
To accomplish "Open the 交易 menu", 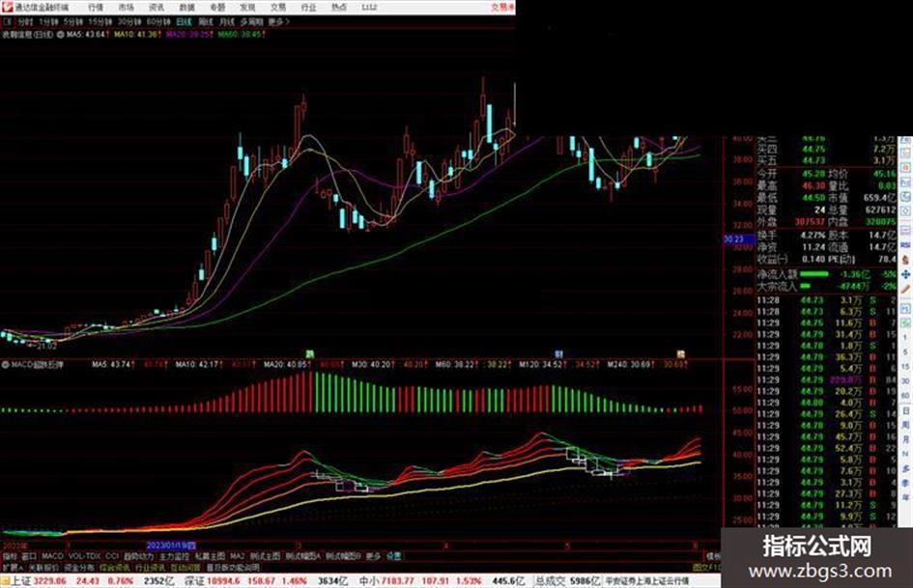I will point(277,8).
